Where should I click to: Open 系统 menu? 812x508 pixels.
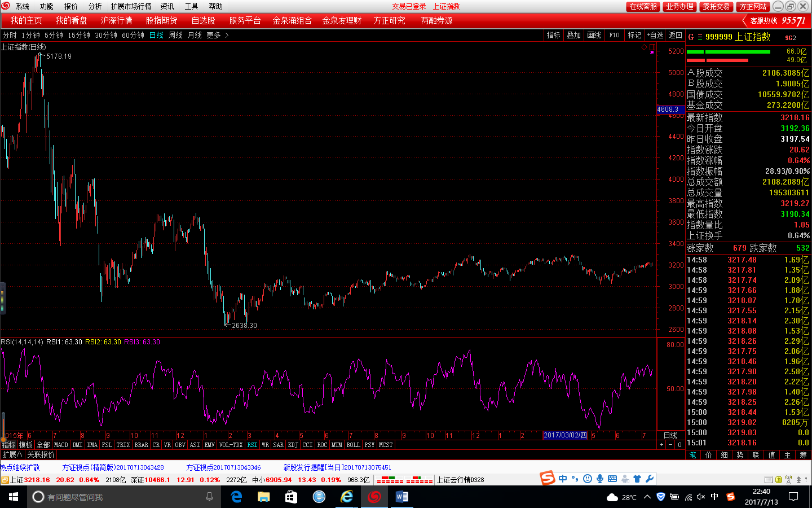[x=23, y=6]
